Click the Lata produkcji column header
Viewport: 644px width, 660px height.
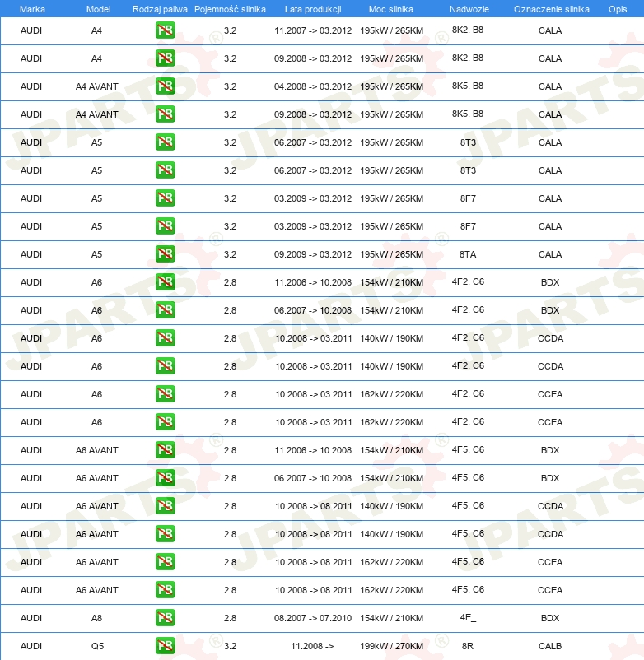point(312,9)
